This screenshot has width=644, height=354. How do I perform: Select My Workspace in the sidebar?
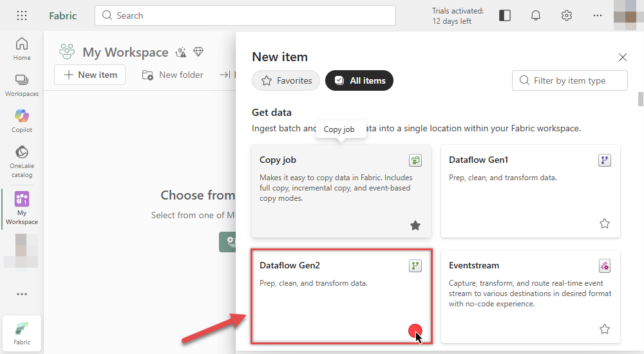pos(22,208)
